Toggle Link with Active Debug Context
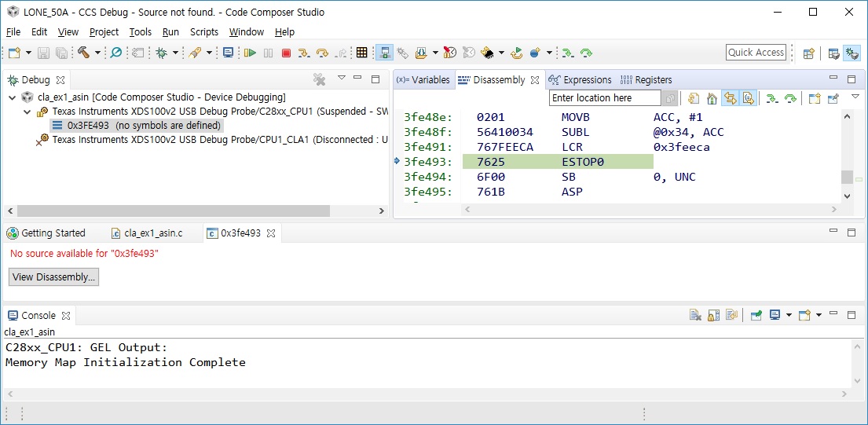This screenshot has width=868, height=425. click(731, 98)
